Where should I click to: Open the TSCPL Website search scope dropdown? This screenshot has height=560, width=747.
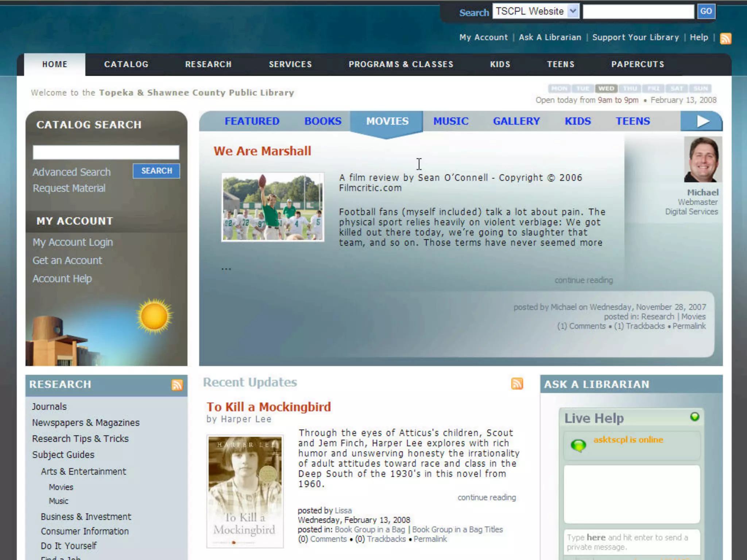pos(536,11)
